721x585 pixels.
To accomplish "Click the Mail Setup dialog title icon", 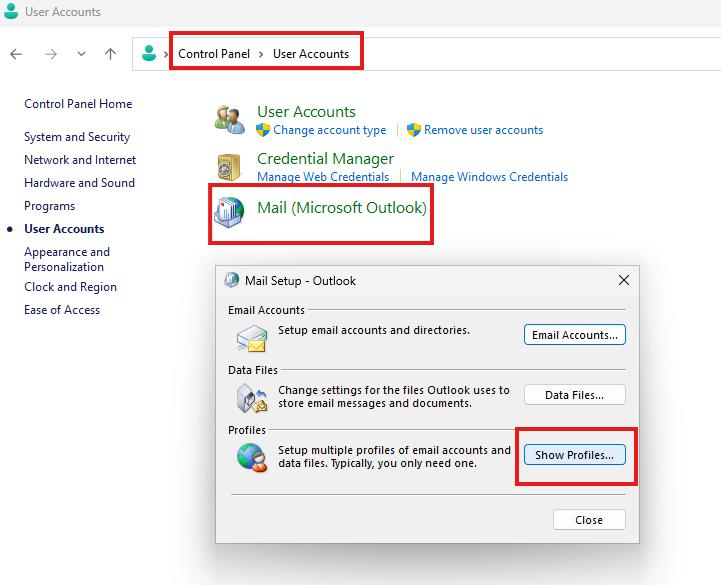I will [x=231, y=280].
